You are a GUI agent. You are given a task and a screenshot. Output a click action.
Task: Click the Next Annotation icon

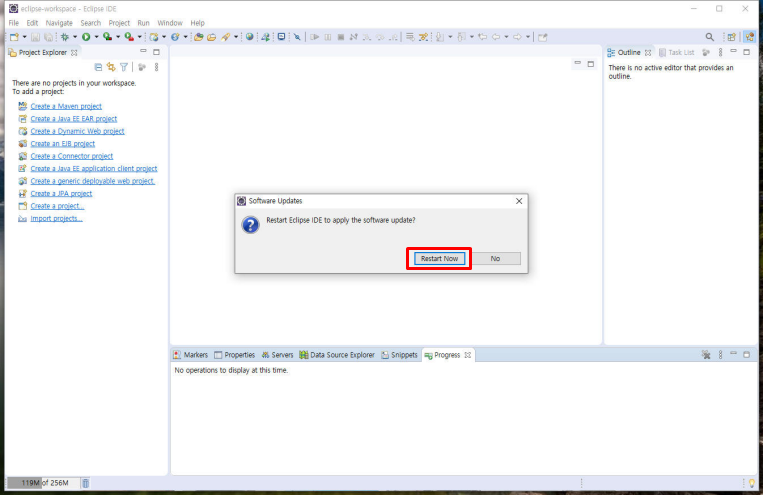440,37
